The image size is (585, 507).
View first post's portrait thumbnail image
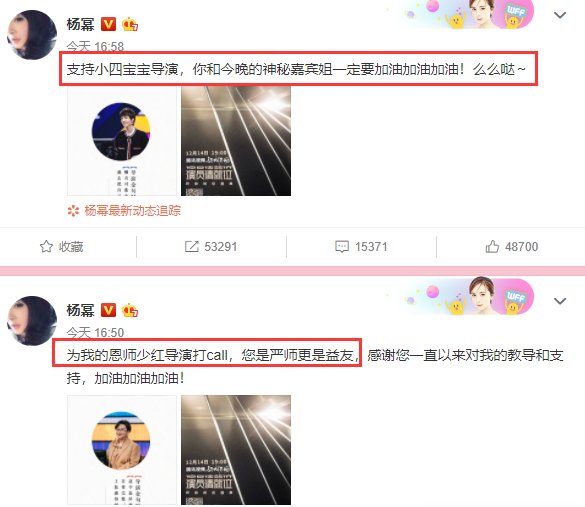(122, 141)
